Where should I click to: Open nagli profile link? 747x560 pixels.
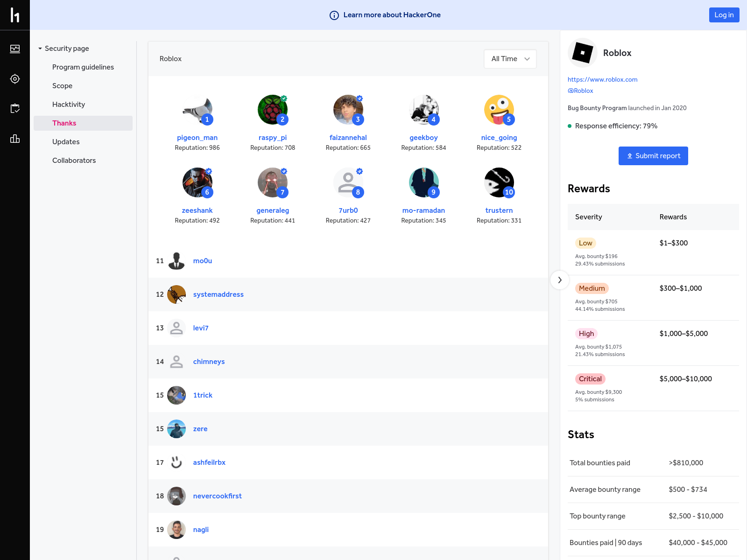201,530
